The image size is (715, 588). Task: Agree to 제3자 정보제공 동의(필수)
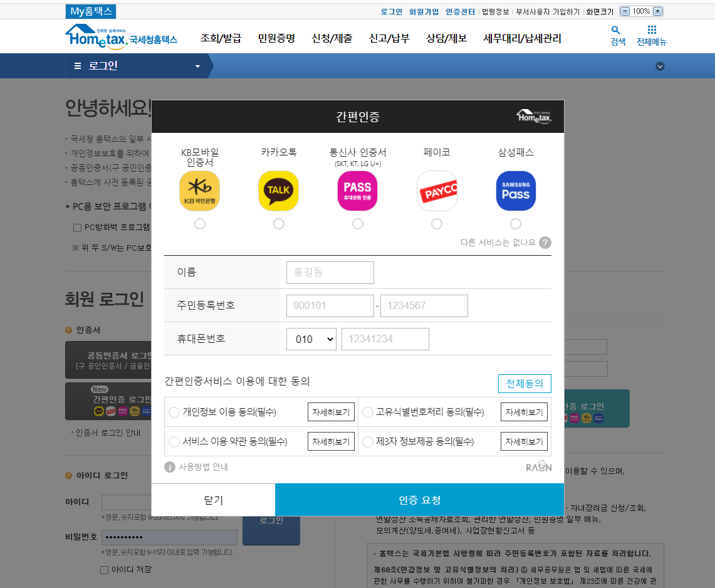click(368, 441)
